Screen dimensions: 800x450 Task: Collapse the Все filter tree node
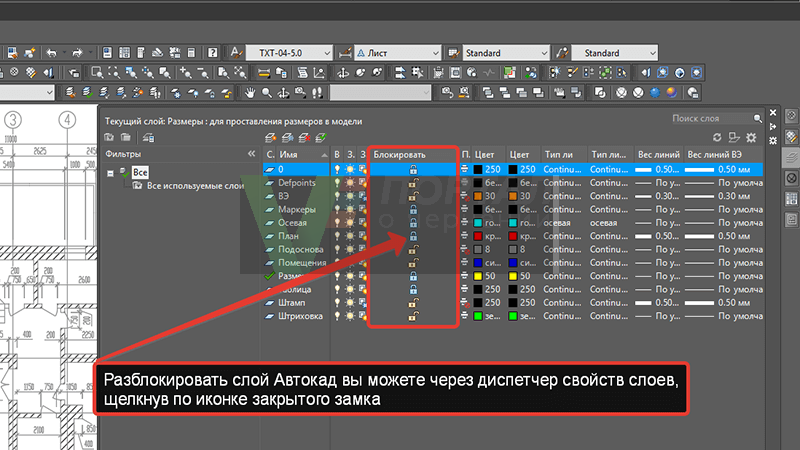click(x=110, y=173)
